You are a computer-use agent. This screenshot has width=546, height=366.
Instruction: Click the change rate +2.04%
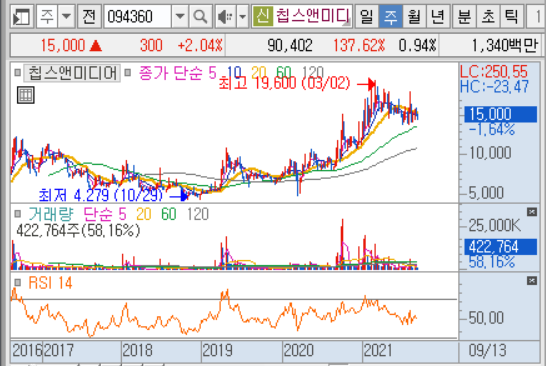click(x=200, y=45)
